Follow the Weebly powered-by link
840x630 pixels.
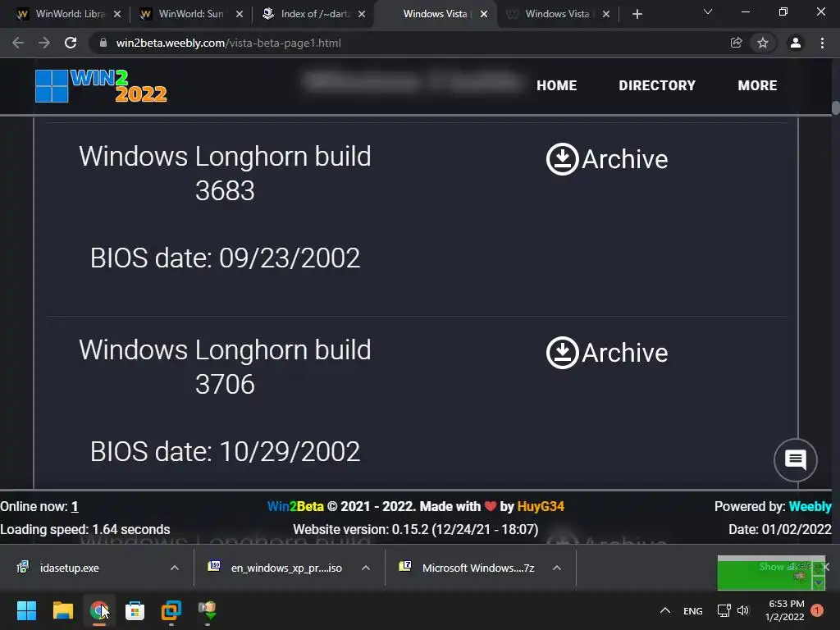[x=810, y=506]
